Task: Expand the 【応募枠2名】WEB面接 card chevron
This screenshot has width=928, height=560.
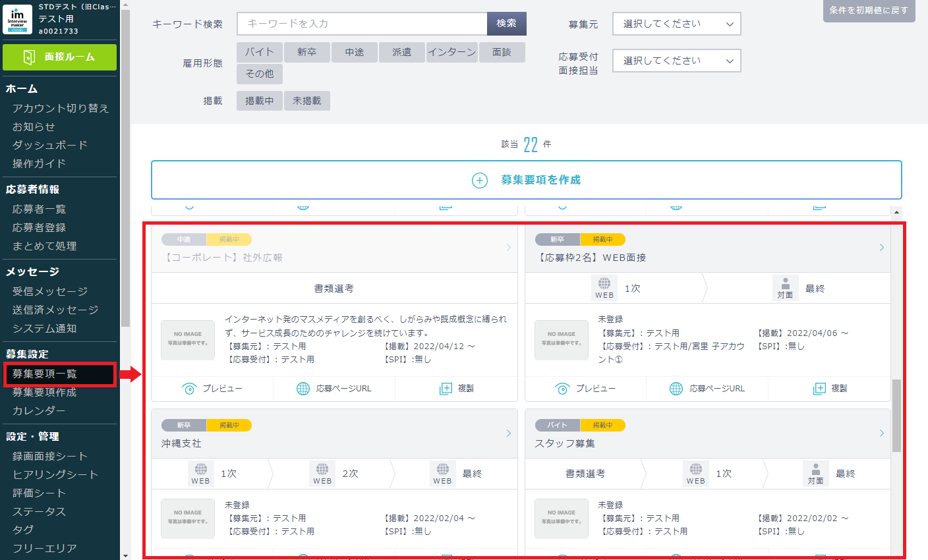Action: click(882, 248)
